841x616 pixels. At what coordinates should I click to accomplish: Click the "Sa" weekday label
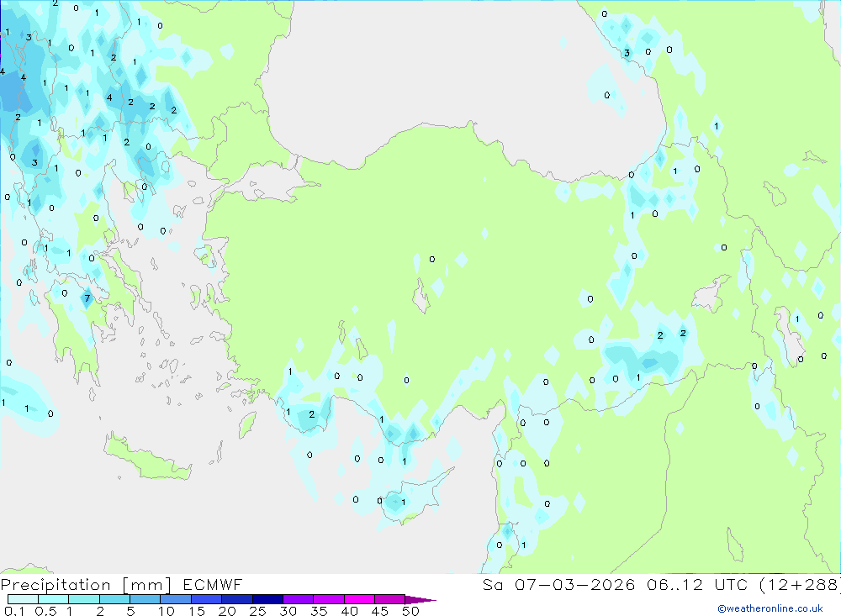point(492,584)
